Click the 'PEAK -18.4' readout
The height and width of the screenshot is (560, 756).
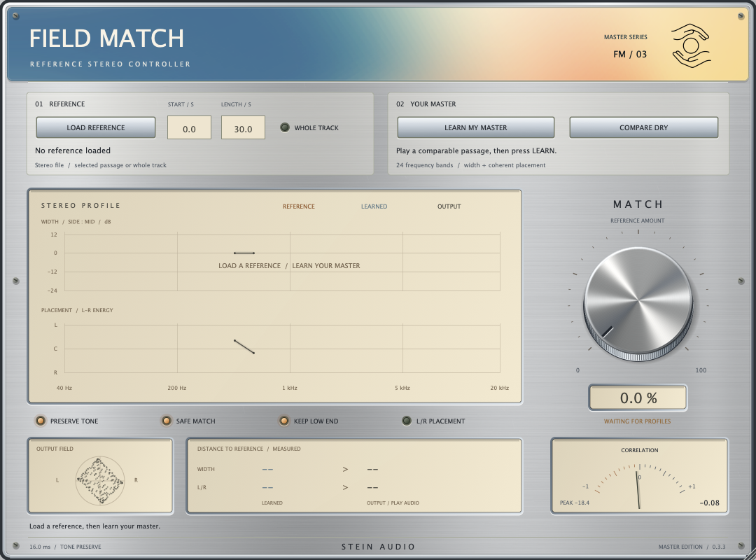pos(574,503)
